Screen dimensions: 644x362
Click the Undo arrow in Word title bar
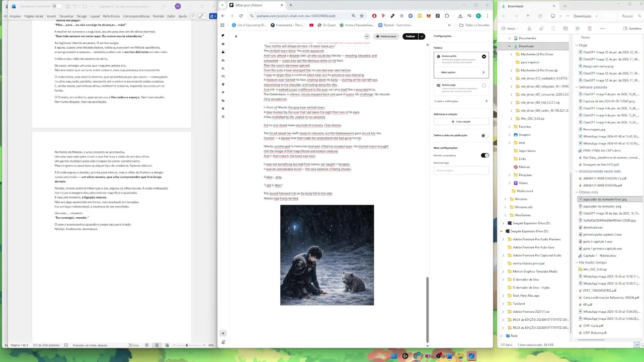tap(74, 6)
